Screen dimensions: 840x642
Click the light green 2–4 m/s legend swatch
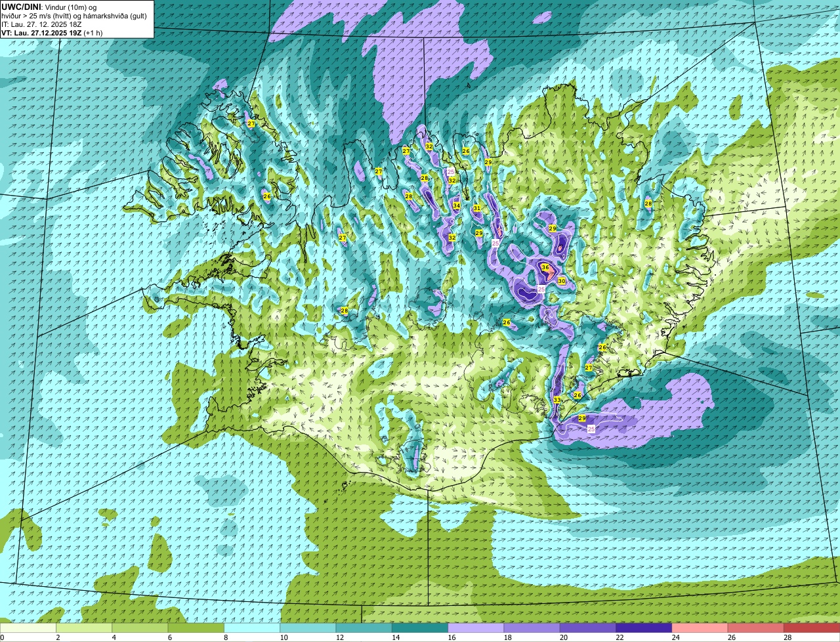click(84, 628)
